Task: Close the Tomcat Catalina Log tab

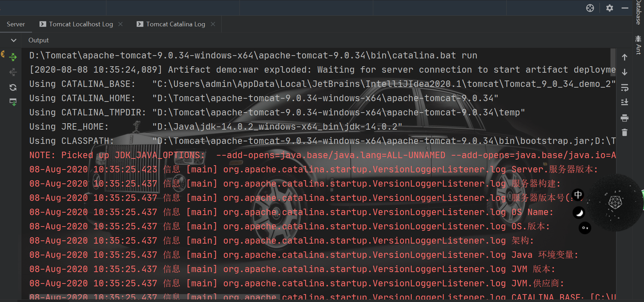Action: 213,24
